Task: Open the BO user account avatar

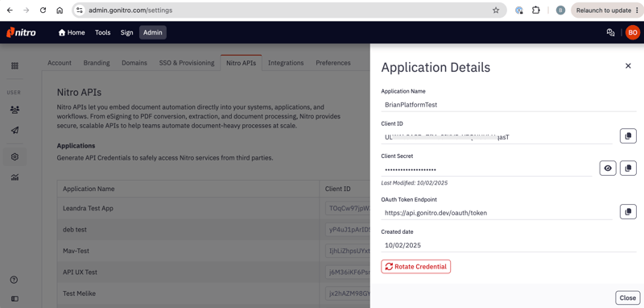Action: pyautogui.click(x=633, y=32)
